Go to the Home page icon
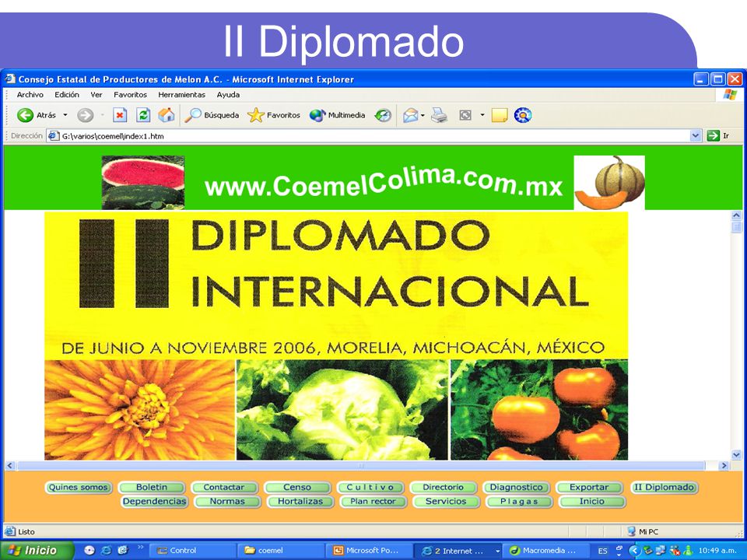Image resolution: width=747 pixels, height=560 pixels. (167, 115)
